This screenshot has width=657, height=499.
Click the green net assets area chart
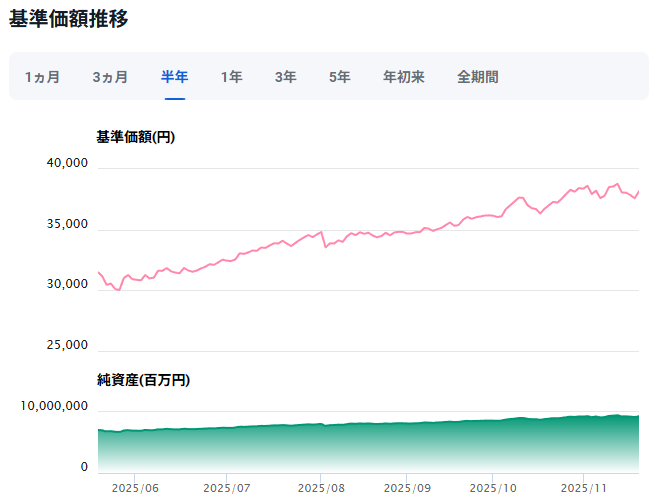pyautogui.click(x=368, y=445)
